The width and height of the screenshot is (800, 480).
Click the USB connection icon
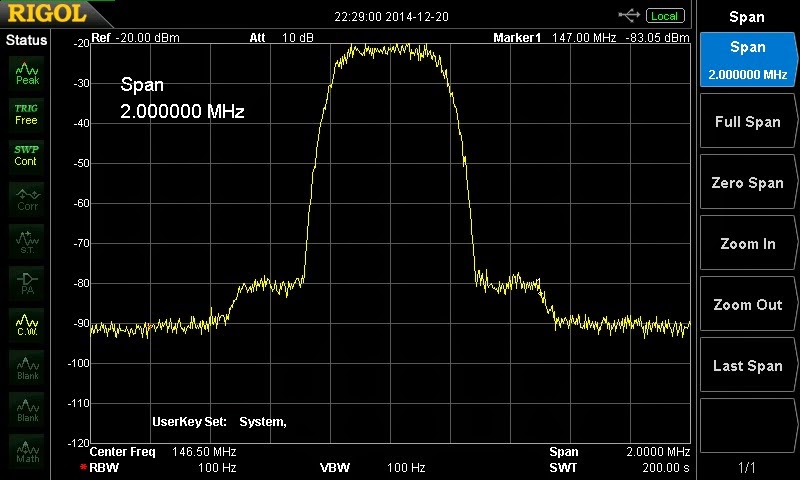tap(629, 16)
